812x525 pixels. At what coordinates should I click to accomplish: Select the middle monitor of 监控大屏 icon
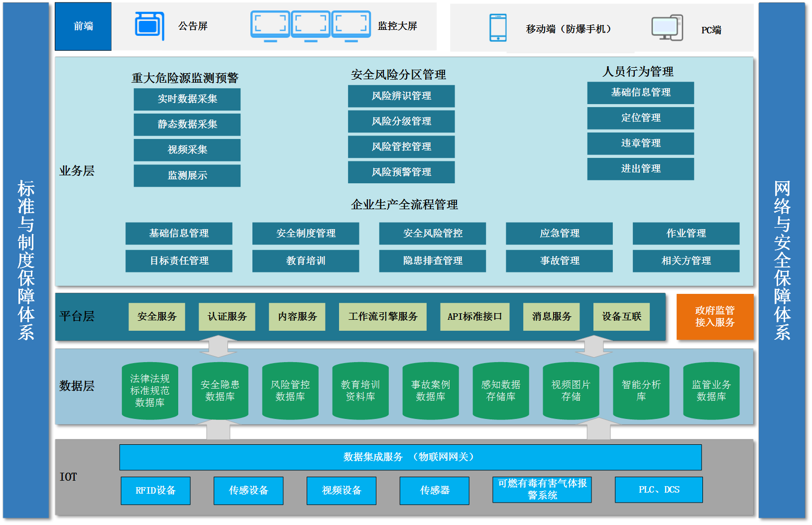click(311, 25)
